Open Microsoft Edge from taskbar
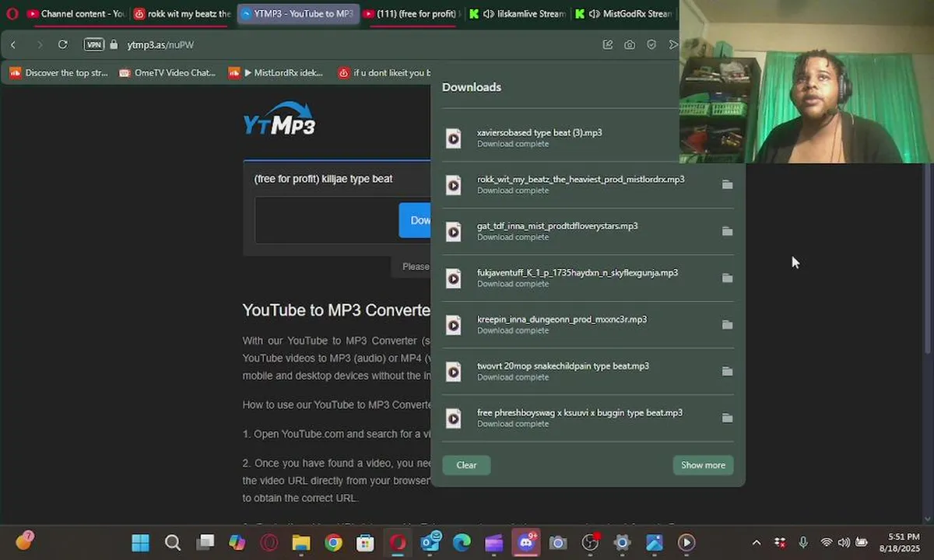This screenshot has width=934, height=560. tap(462, 543)
